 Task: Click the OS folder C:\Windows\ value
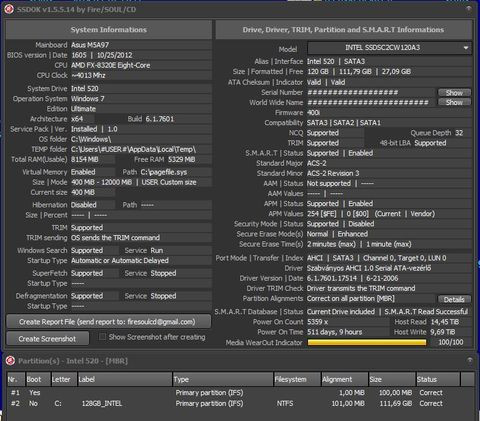click(x=91, y=139)
